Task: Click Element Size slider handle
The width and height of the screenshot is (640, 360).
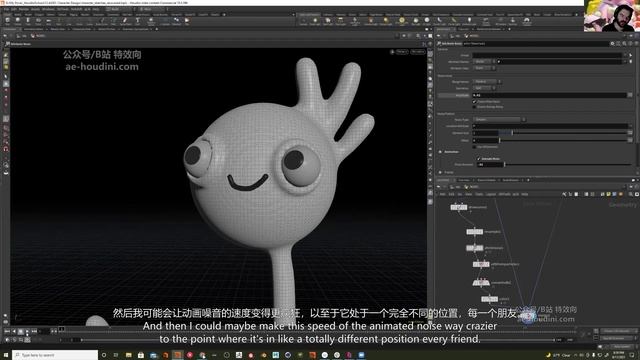Action: (512, 133)
